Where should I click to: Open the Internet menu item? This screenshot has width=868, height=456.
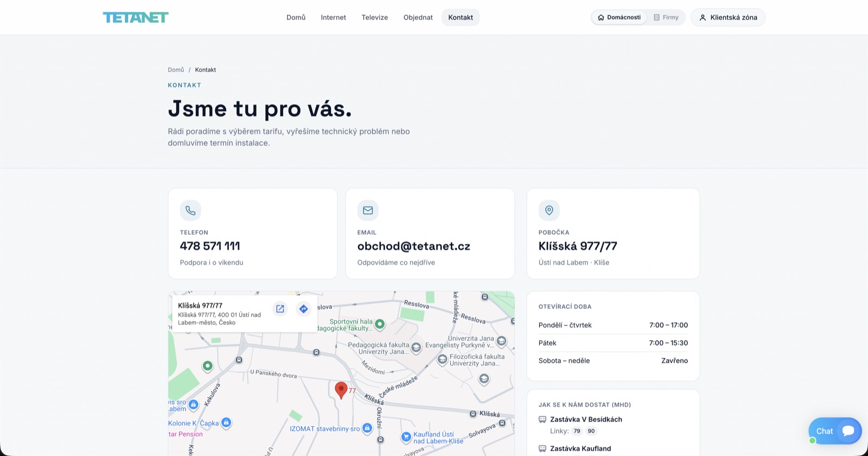pyautogui.click(x=334, y=17)
